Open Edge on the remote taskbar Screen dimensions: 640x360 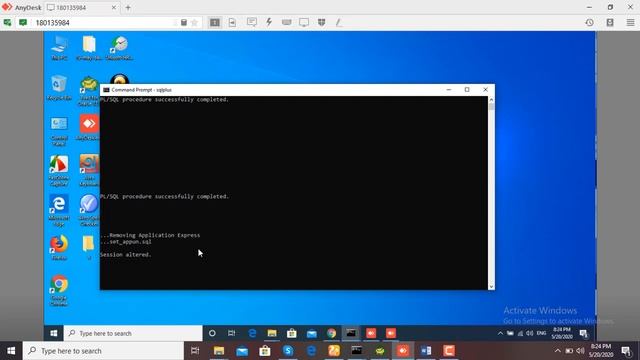coord(252,333)
